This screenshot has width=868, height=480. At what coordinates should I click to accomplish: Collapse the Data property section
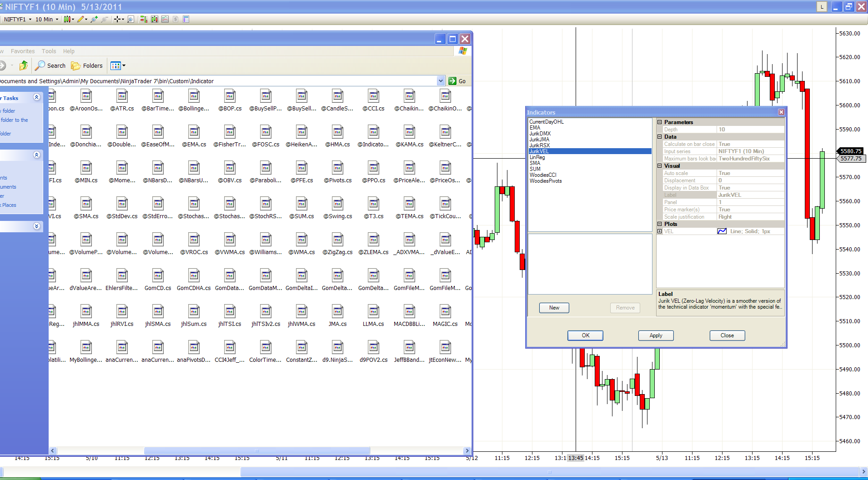coord(660,137)
